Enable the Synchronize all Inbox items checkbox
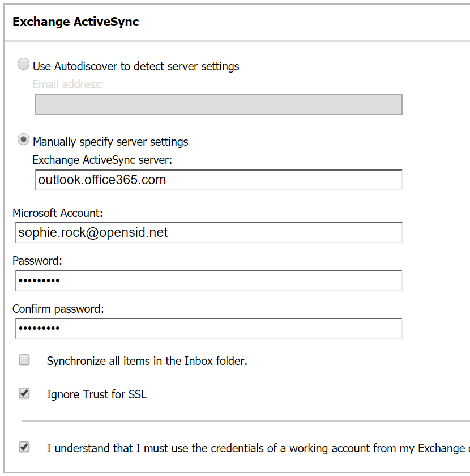Viewport: 470px width, 476px height. pos(24,360)
